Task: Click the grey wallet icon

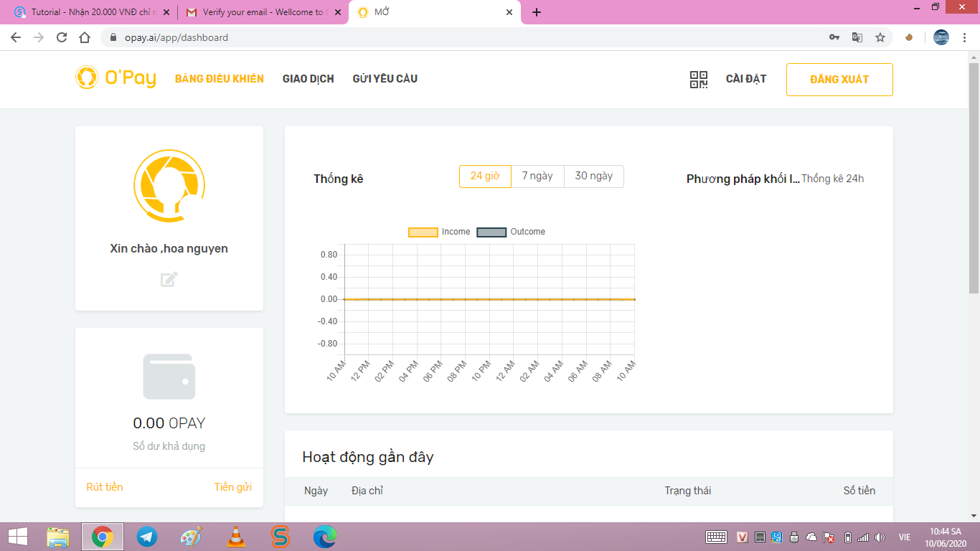Action: (x=169, y=376)
